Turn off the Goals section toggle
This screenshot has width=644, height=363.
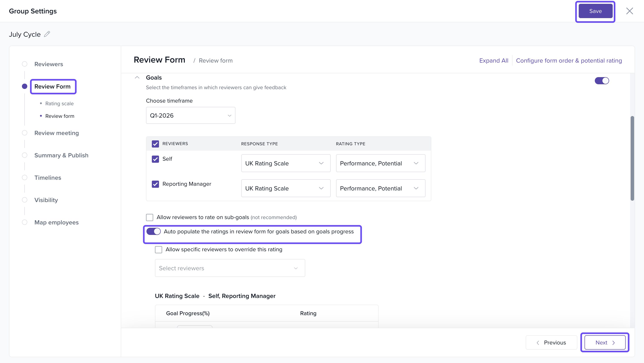[x=602, y=81]
